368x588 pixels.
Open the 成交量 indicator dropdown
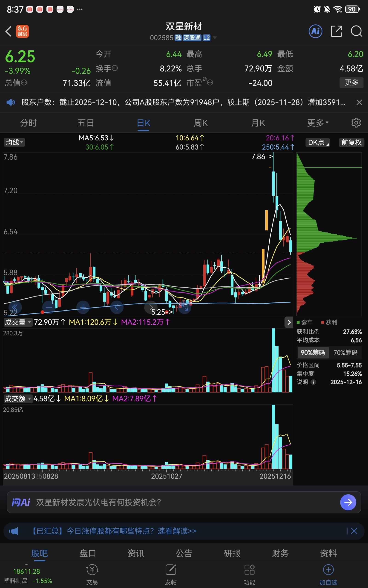click(x=18, y=322)
